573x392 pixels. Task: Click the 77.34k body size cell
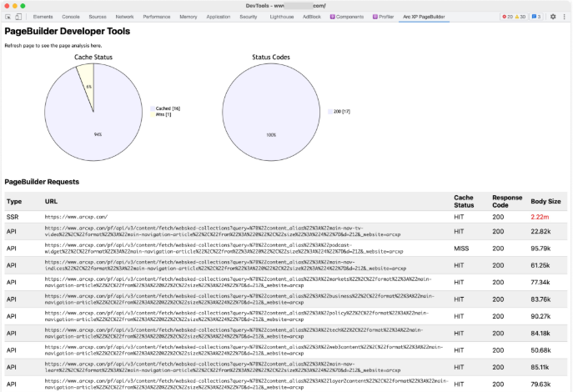coord(540,282)
